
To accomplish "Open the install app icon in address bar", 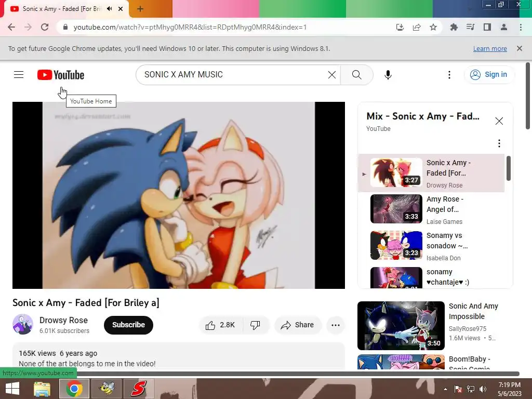I will click(x=400, y=27).
